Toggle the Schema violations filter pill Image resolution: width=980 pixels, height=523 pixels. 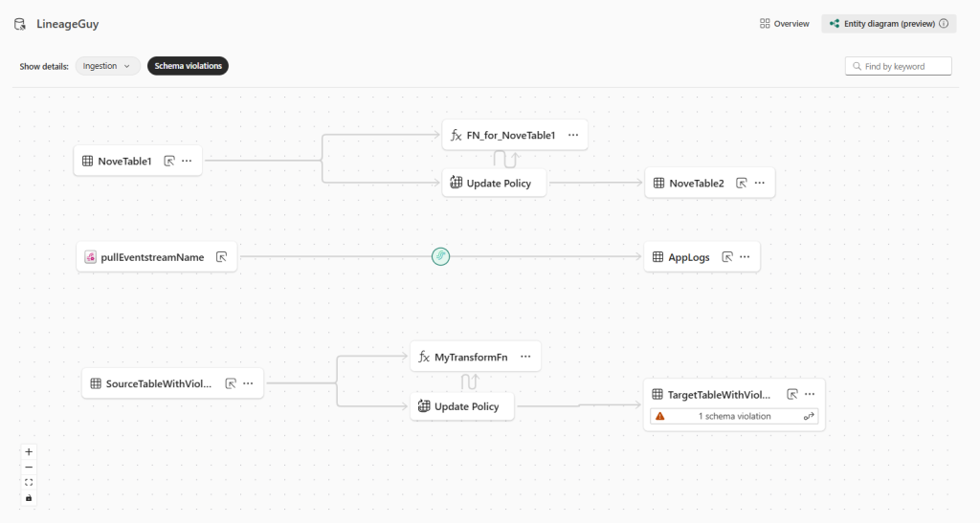pos(188,66)
